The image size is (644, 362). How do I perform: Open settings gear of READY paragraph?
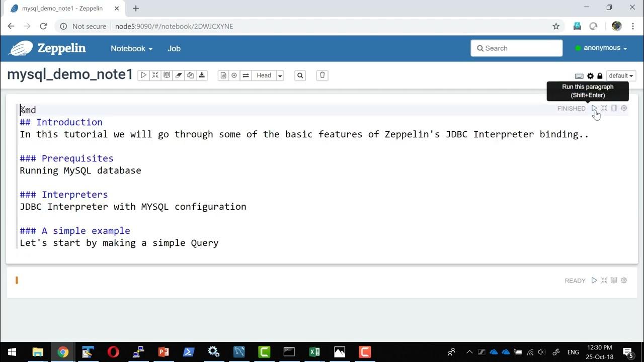tap(624, 281)
